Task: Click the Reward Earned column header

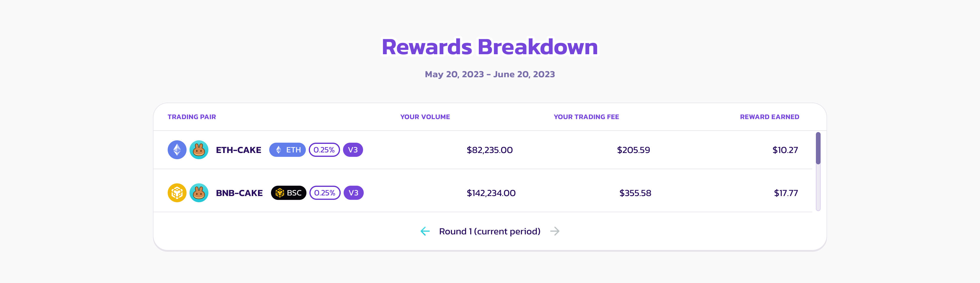Action: [x=769, y=117]
